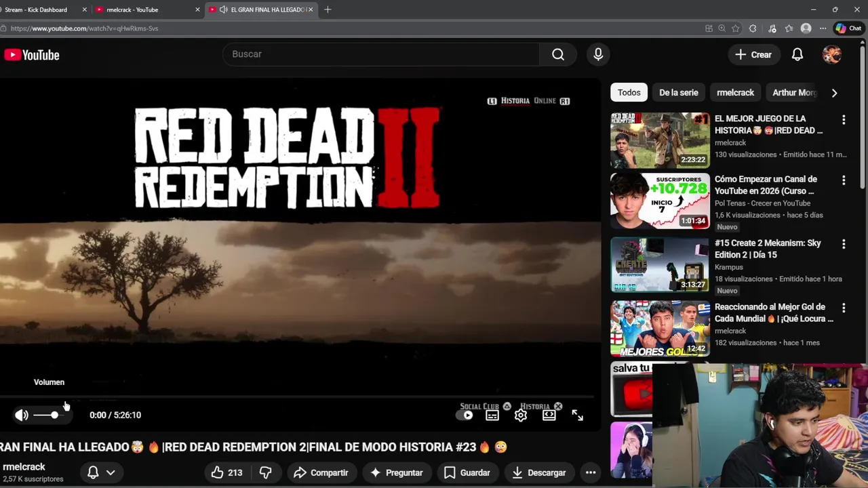Open options for '#15 Create 2 Mekanism' video
The height and width of the screenshot is (488, 868).
pyautogui.click(x=844, y=244)
